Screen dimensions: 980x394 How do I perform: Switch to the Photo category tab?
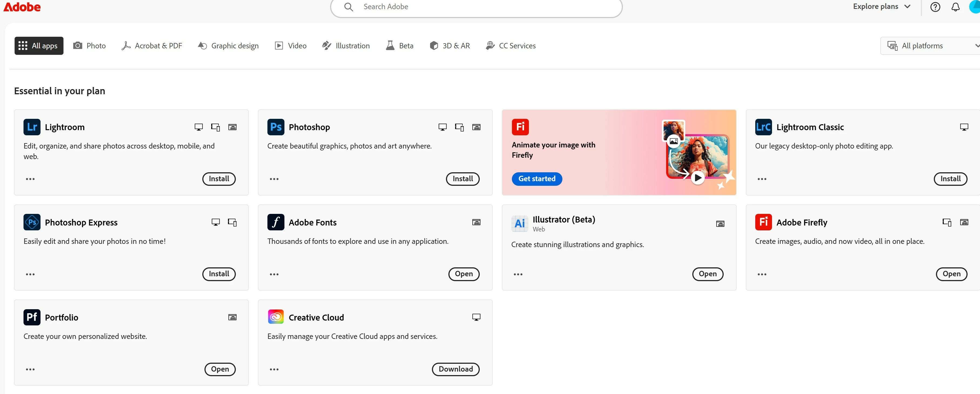tap(89, 46)
